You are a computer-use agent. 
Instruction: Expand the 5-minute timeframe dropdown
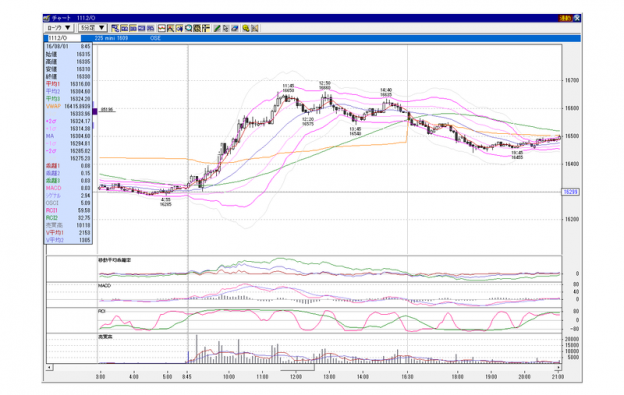coord(92,28)
